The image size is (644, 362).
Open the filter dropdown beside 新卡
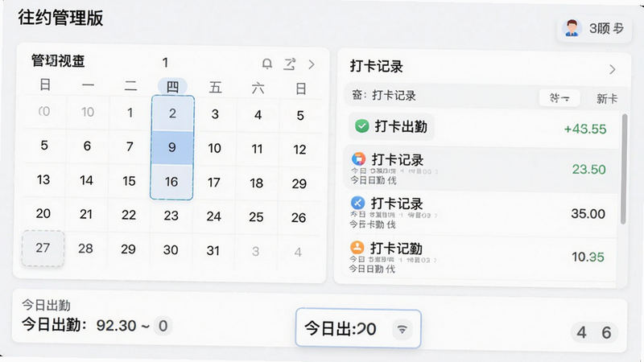(x=559, y=97)
